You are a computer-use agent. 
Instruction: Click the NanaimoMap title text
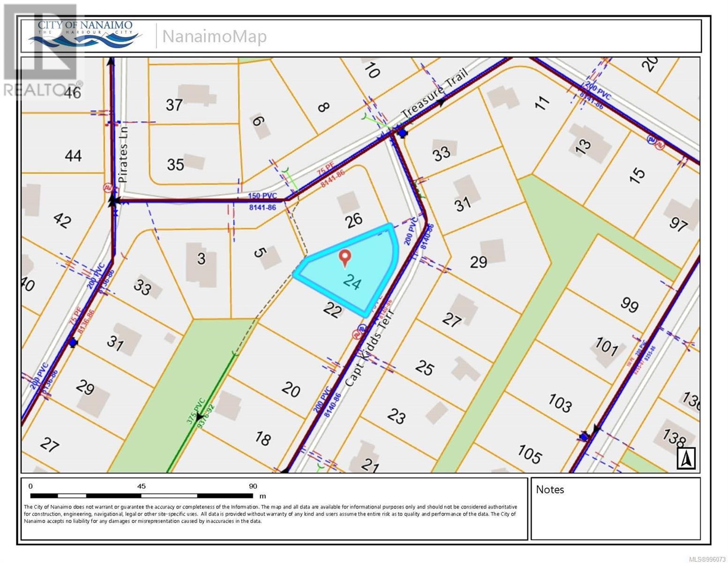214,37
